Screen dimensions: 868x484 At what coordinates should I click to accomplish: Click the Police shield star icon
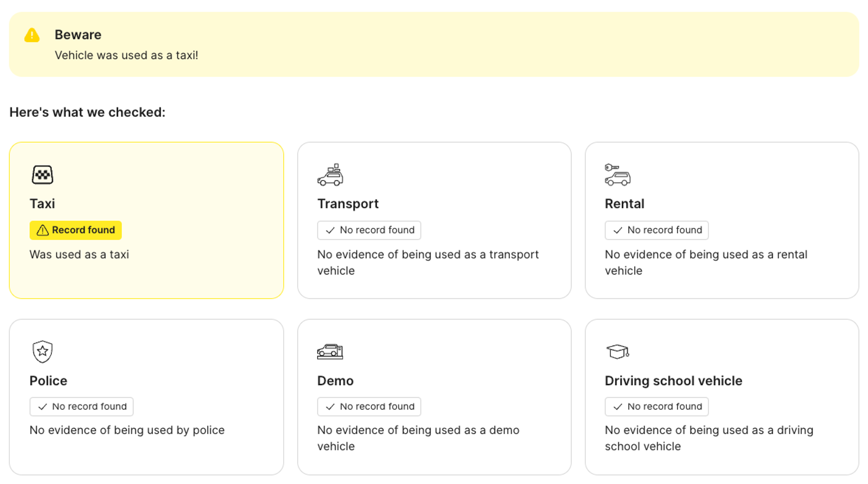(x=42, y=351)
